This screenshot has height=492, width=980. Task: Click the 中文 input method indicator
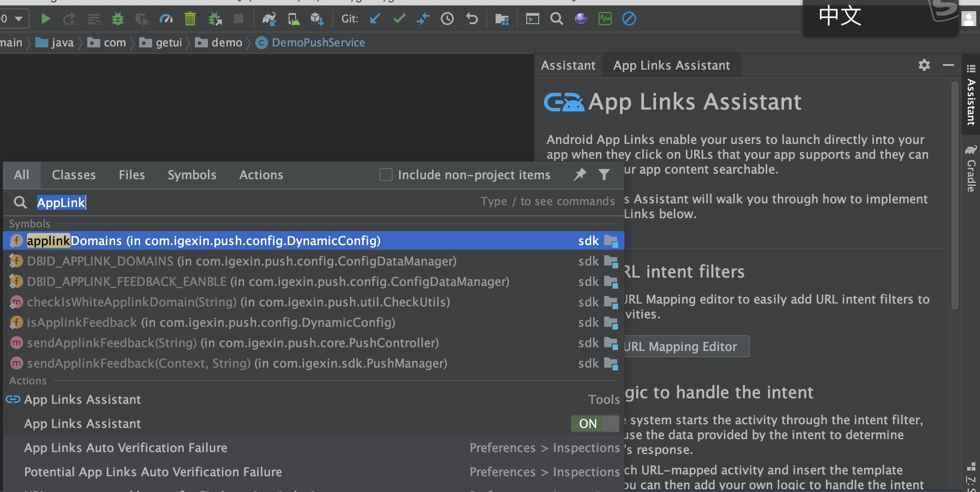coord(840,16)
